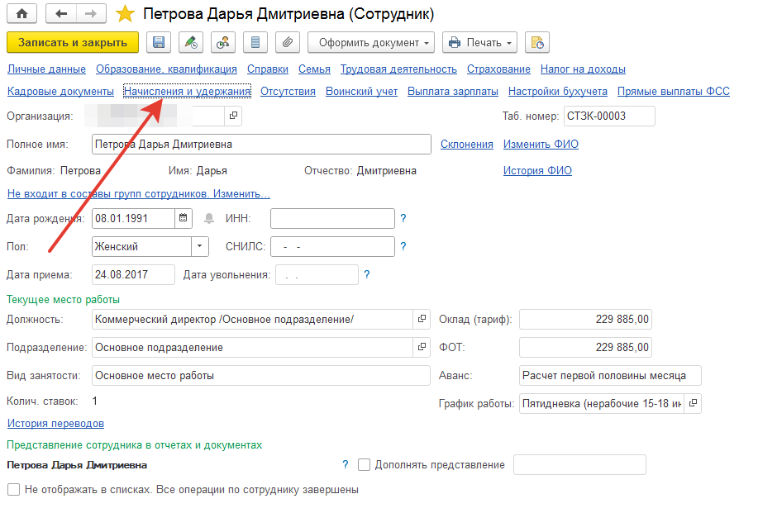
Task: Click the Полное имя input field
Action: 261,144
